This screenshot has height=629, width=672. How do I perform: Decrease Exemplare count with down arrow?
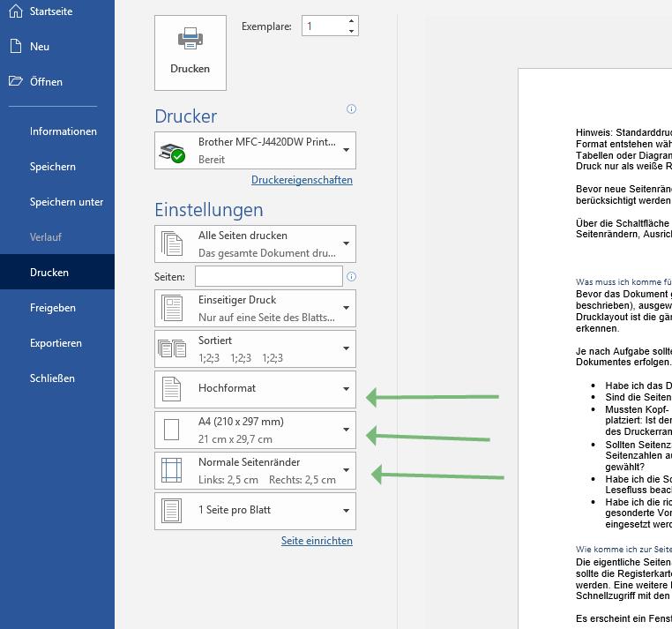pyautogui.click(x=351, y=32)
